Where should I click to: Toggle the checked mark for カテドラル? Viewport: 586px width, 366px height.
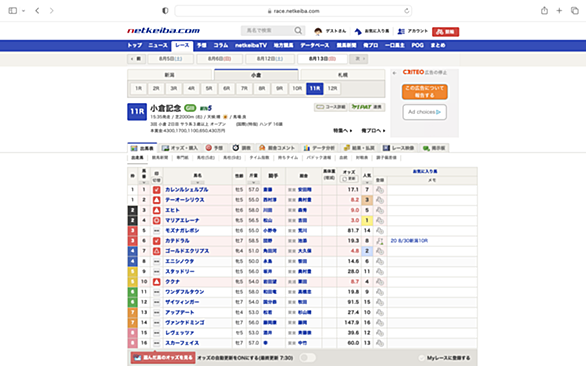tap(157, 241)
